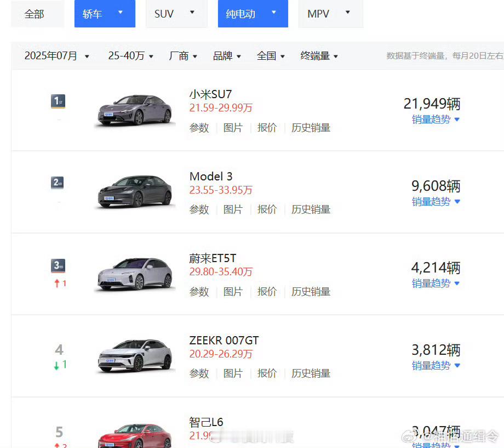View 参数 for 小米SU7
Viewport: 504px width, 448px height.
tap(199, 128)
